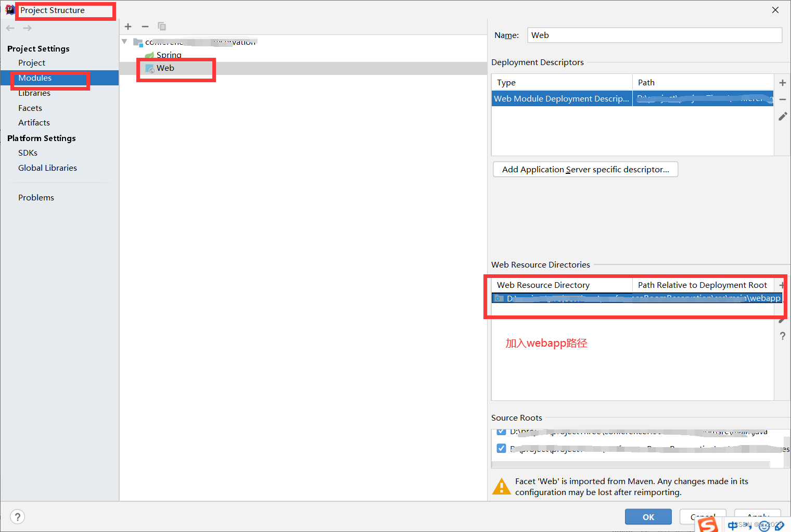Collapse the project module tree root
This screenshot has width=791, height=532.
(124, 41)
